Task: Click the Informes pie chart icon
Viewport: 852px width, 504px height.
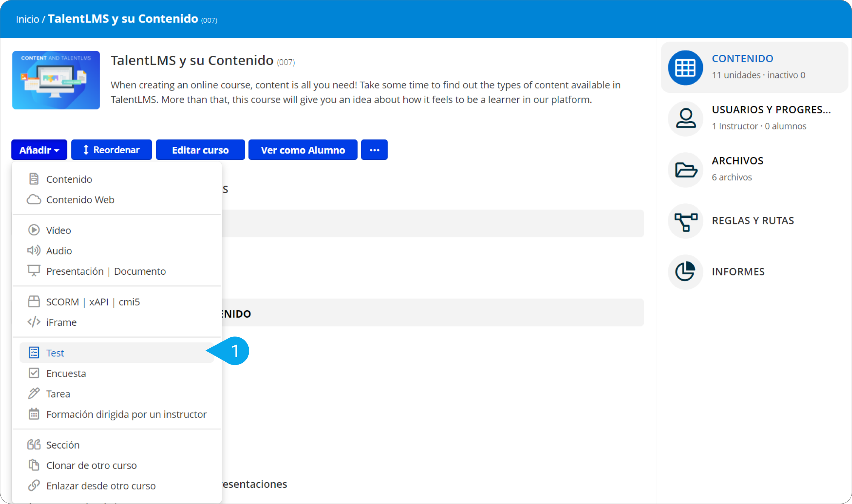Action: click(685, 272)
